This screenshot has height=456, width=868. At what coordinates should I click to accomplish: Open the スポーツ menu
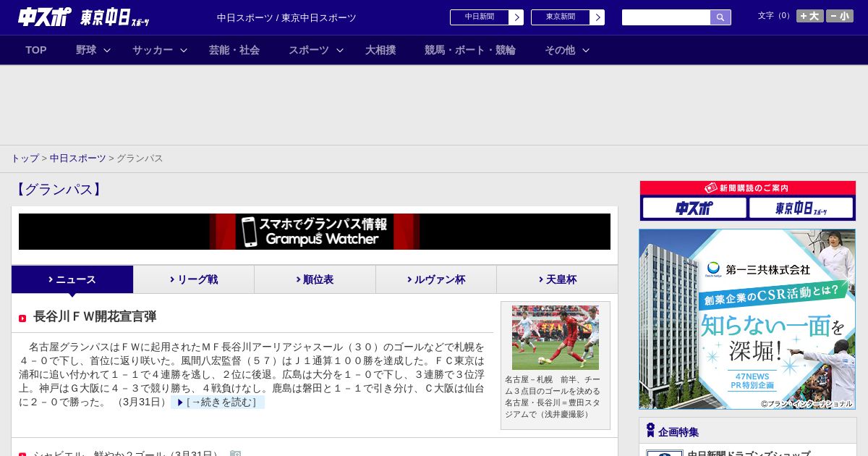click(309, 50)
